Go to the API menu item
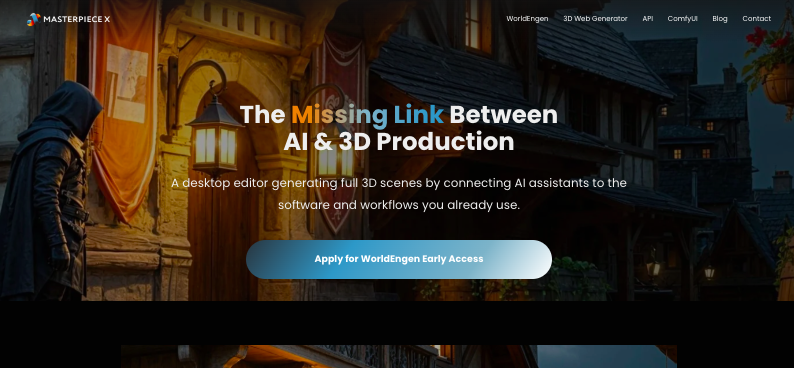 (x=648, y=19)
